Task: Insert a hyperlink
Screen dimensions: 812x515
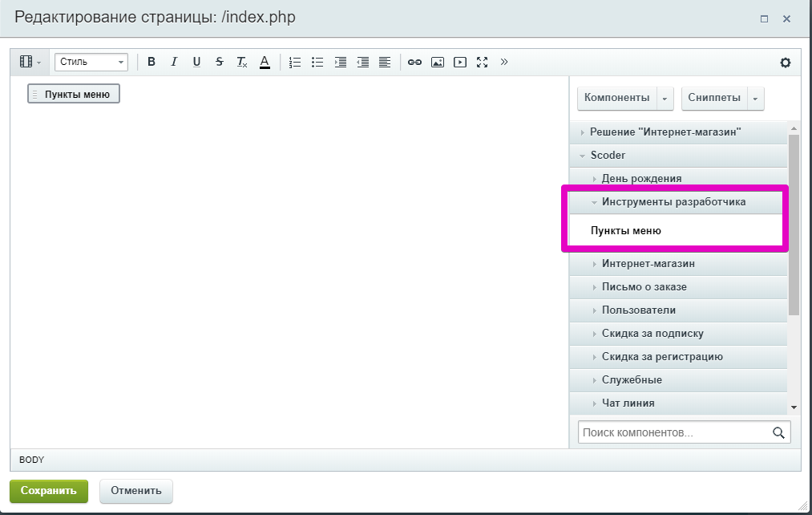Action: pyautogui.click(x=414, y=62)
